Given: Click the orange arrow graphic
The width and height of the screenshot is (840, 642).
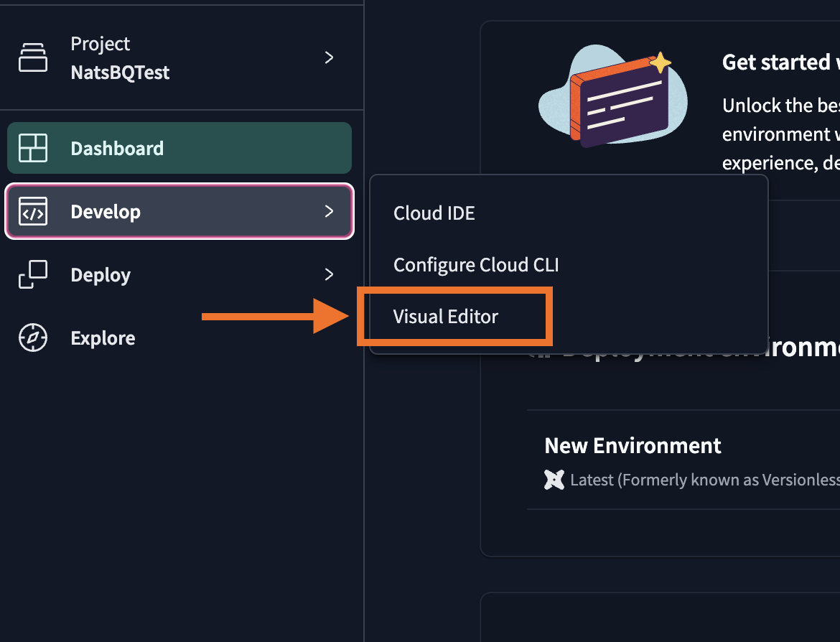Looking at the screenshot, I should [x=276, y=315].
